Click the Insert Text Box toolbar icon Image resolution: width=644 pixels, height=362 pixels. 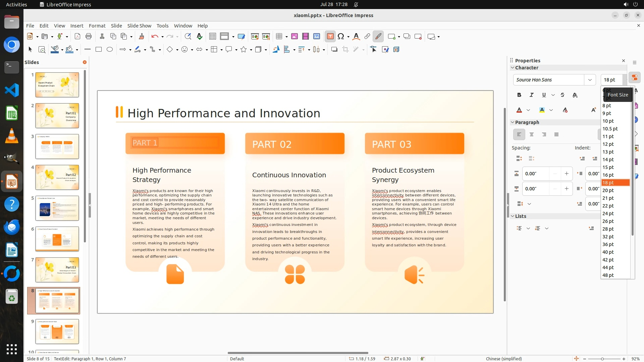coord(330,37)
